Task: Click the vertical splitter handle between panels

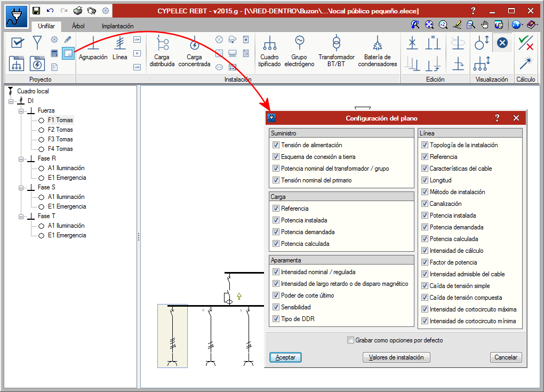Action: pyautogui.click(x=139, y=237)
